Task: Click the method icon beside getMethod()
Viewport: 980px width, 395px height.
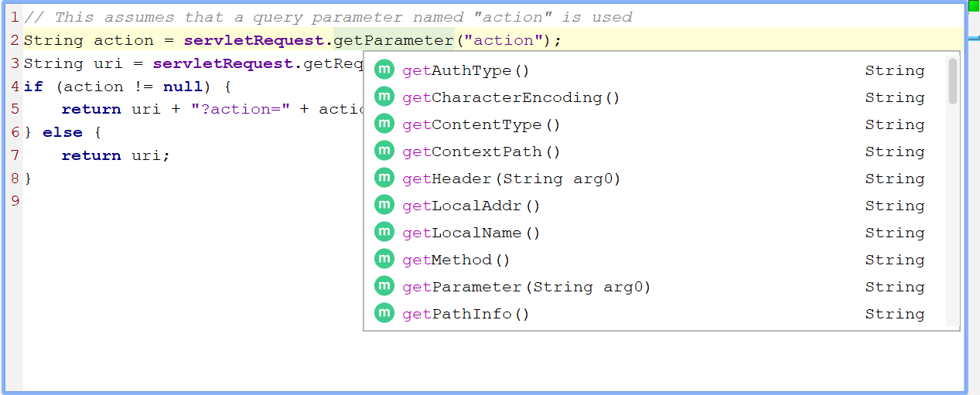Action: point(384,259)
